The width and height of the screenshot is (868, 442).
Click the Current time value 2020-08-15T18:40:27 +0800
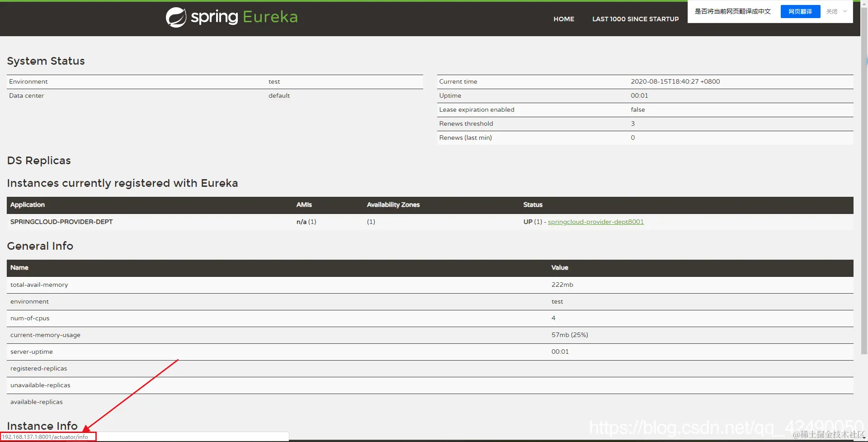click(675, 81)
